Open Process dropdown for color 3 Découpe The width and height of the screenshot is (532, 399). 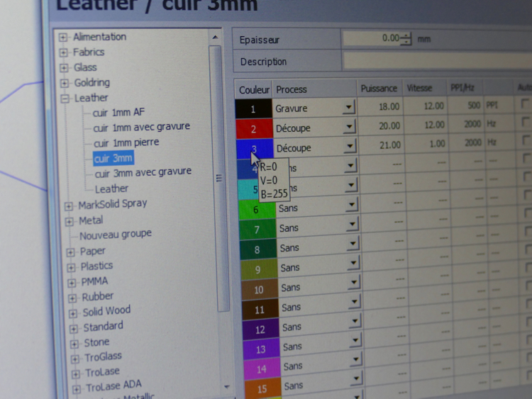[350, 146]
